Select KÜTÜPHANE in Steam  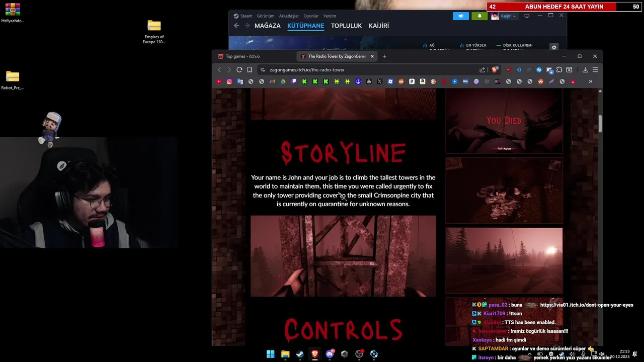pos(305,26)
